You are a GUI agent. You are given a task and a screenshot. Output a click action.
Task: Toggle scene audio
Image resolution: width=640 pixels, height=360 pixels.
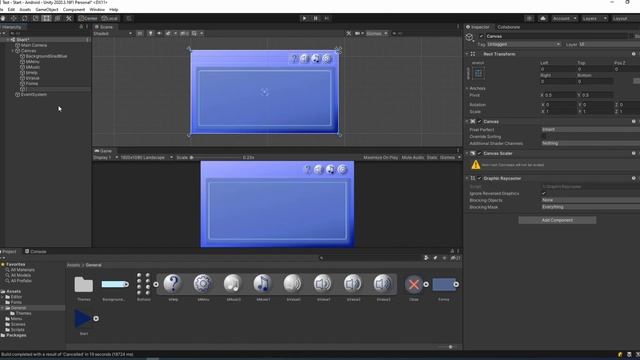click(159, 33)
